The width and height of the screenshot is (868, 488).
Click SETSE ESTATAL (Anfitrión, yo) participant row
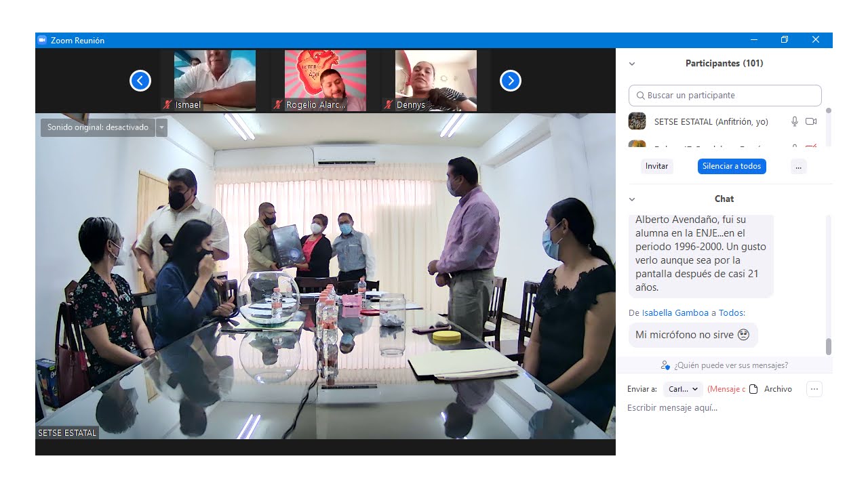click(x=724, y=121)
